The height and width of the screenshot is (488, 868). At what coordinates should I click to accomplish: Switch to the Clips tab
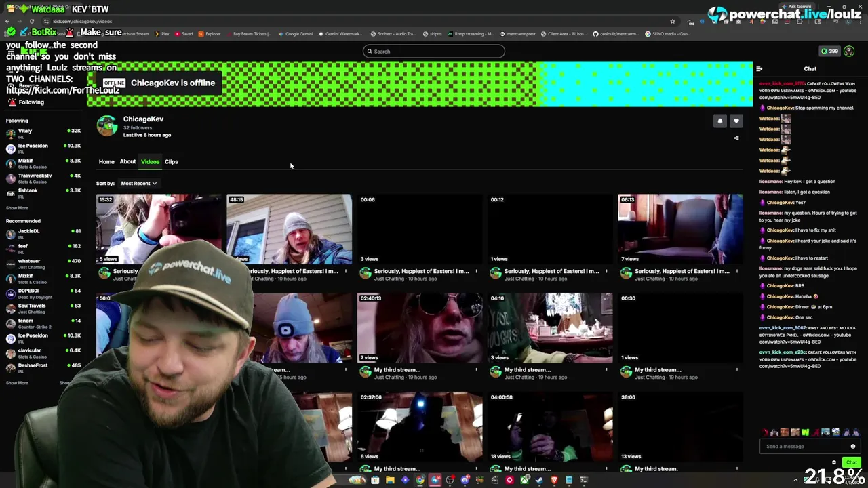(x=171, y=162)
